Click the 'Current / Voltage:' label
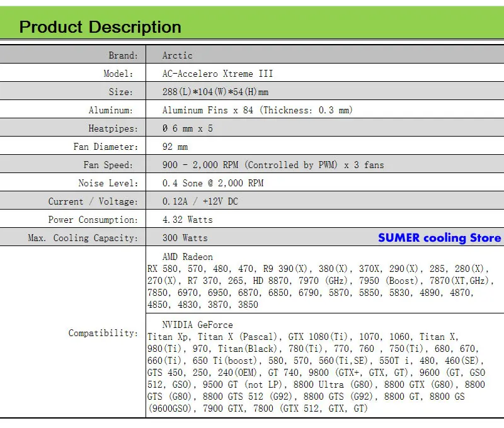The image size is (504, 428). pos(93,201)
